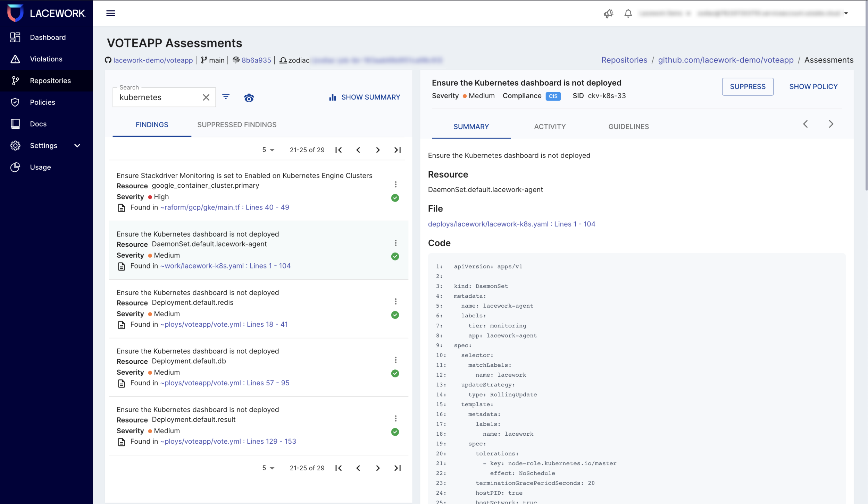Screen dimensions: 868x504
Task: Click the announcements megaphone icon
Action: point(608,14)
